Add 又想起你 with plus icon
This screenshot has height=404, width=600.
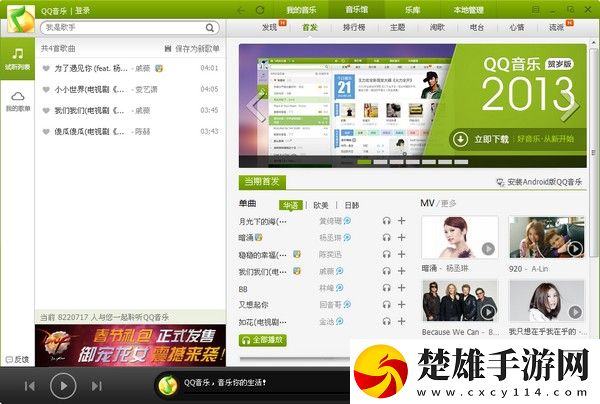click(x=401, y=305)
